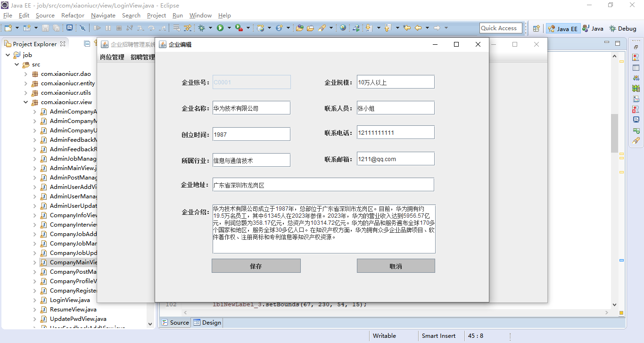Click the 联系电话 input field
Image resolution: width=644 pixels, height=343 pixels.
(396, 132)
